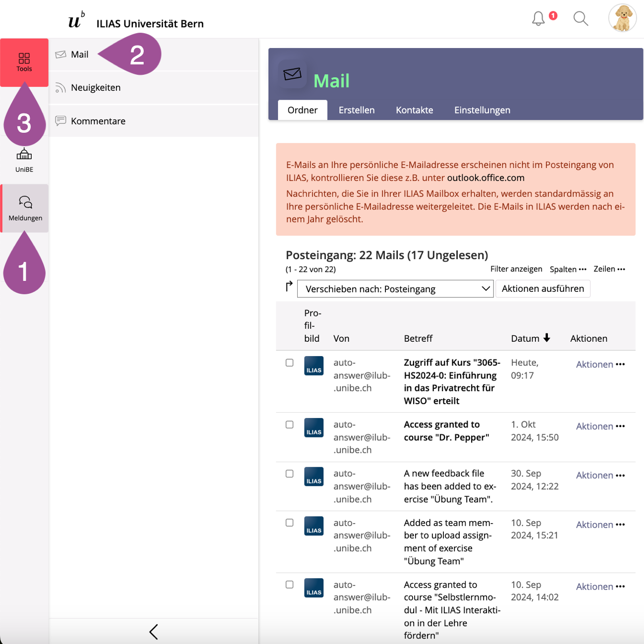
Task: Click the Datum sort arrow
Action: tap(547, 338)
